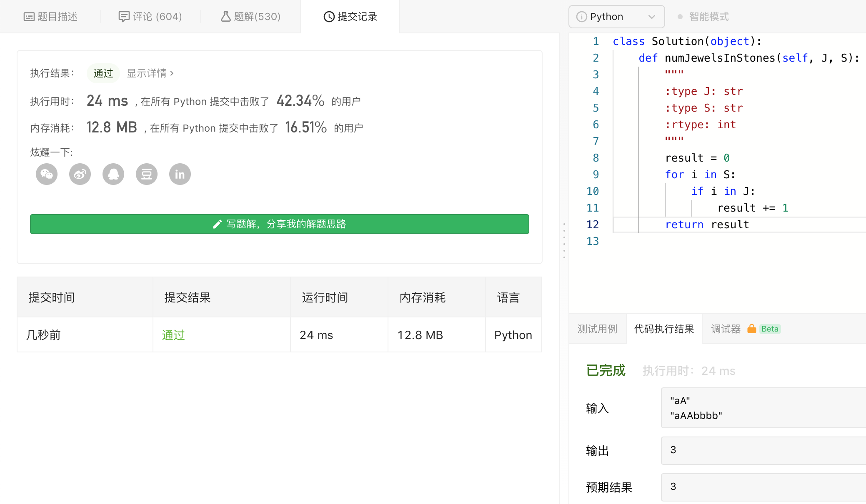This screenshot has height=504, width=866.
Task: Open the 调试器 debugger tab
Action: click(726, 329)
